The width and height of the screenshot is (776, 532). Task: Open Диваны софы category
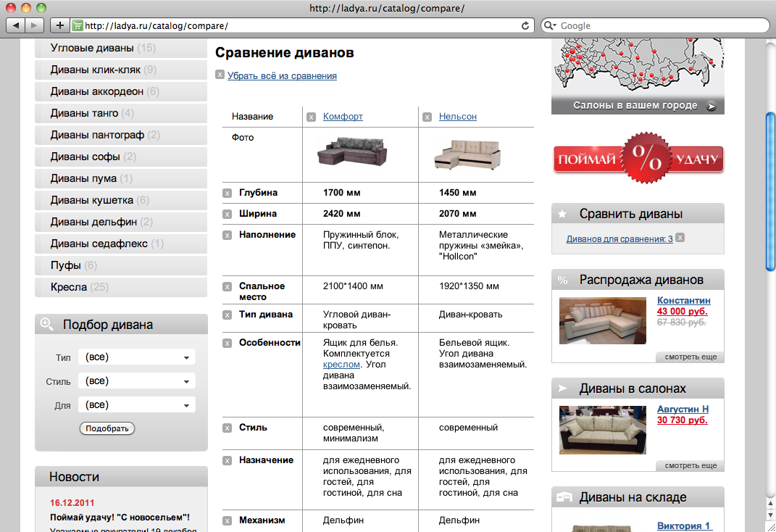tap(121, 157)
